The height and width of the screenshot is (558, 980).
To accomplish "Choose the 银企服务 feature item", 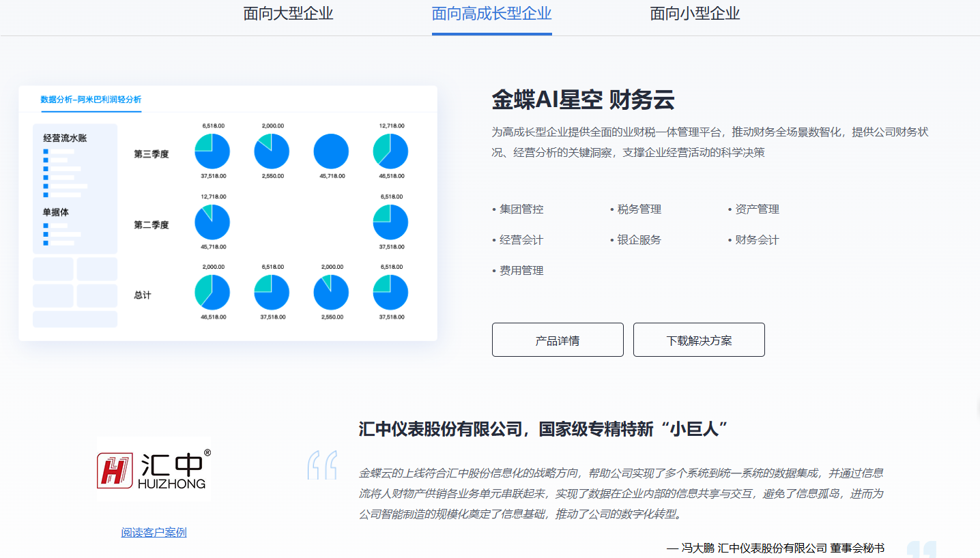I will (639, 240).
